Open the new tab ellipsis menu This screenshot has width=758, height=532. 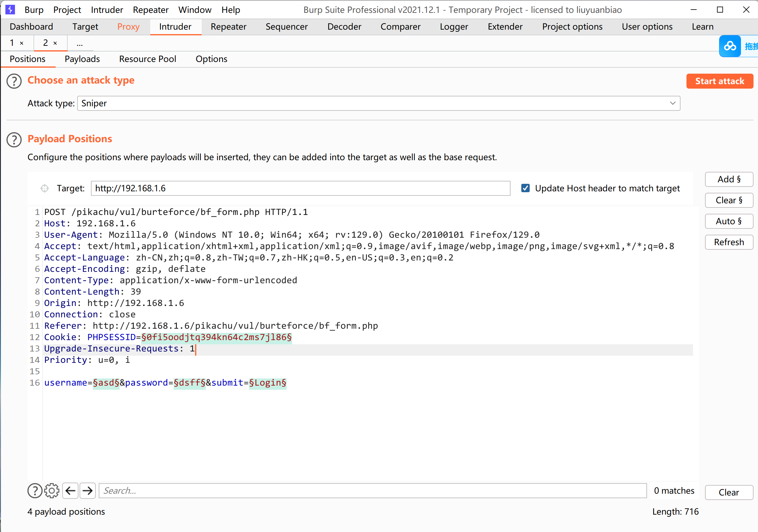(x=80, y=43)
